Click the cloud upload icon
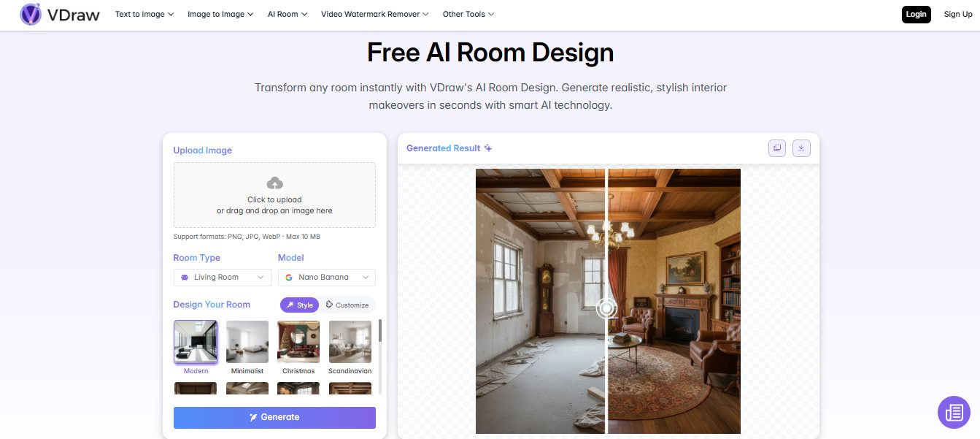This screenshot has height=439, width=980. coord(274,183)
